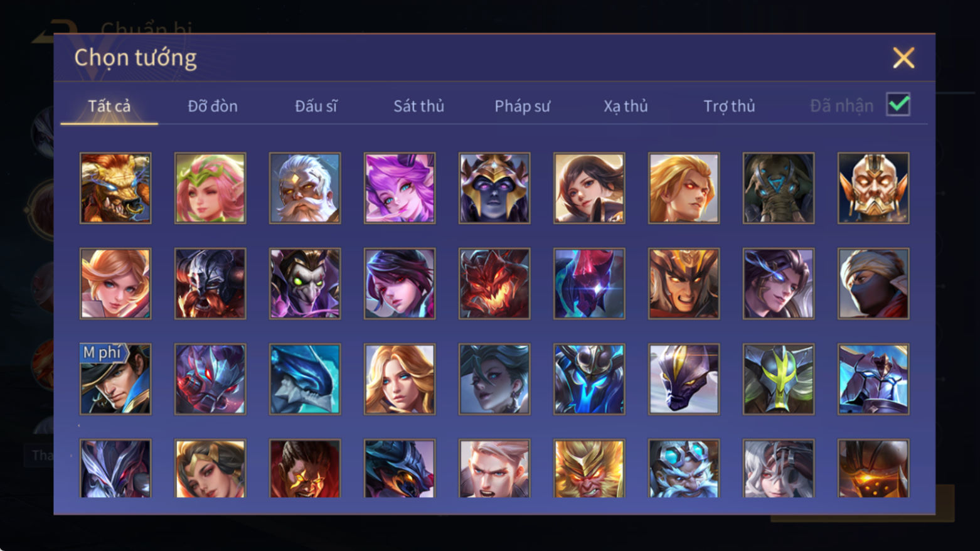Pick the pink-haired hero with green crown
This screenshot has height=551, width=980.
(x=210, y=188)
